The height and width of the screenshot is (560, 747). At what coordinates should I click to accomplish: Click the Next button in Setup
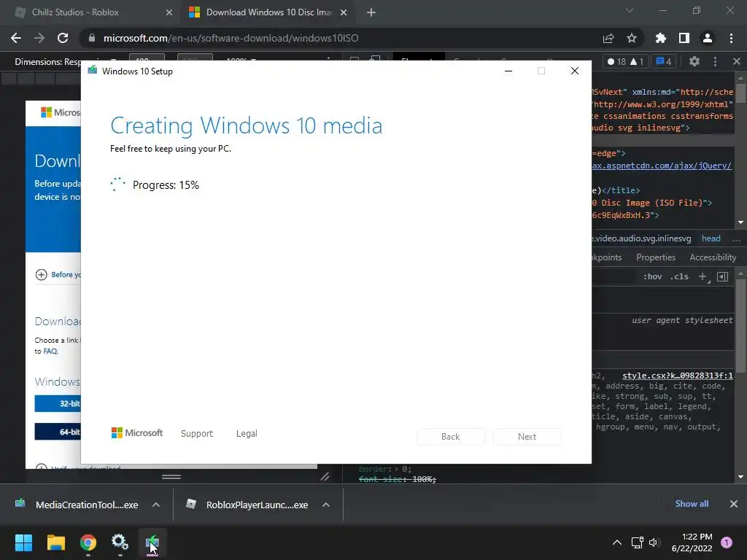[x=527, y=437]
